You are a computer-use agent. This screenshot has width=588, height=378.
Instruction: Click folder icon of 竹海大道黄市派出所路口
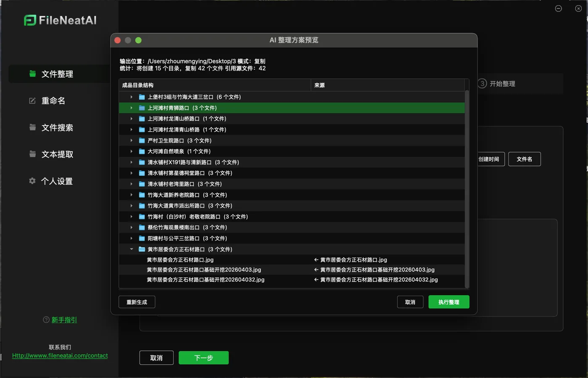click(142, 206)
